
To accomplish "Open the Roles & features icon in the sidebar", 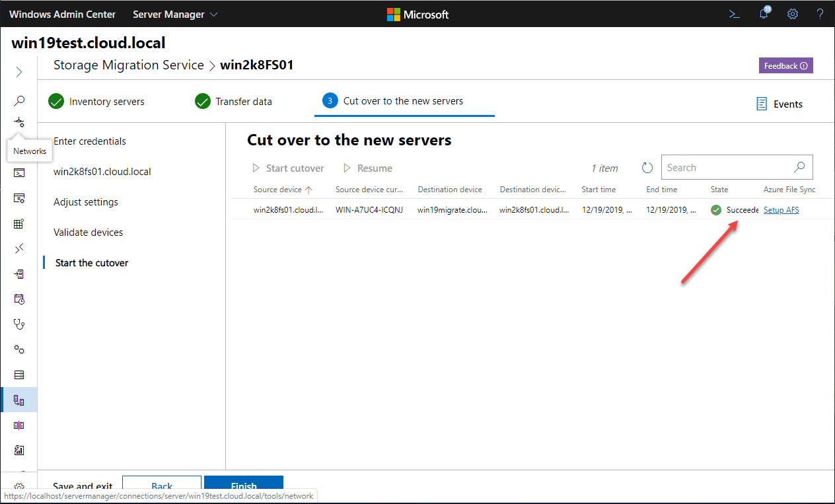I will pyautogui.click(x=19, y=274).
